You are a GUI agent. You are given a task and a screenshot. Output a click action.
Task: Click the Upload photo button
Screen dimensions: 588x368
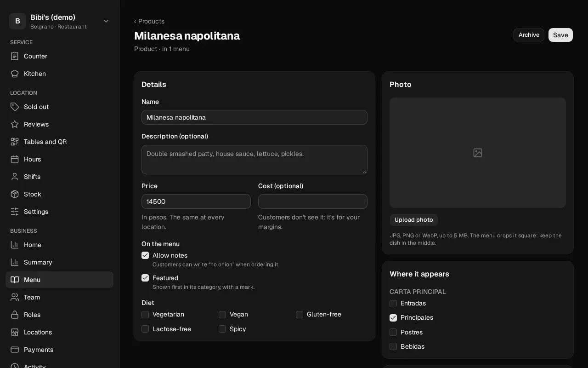tap(413, 220)
